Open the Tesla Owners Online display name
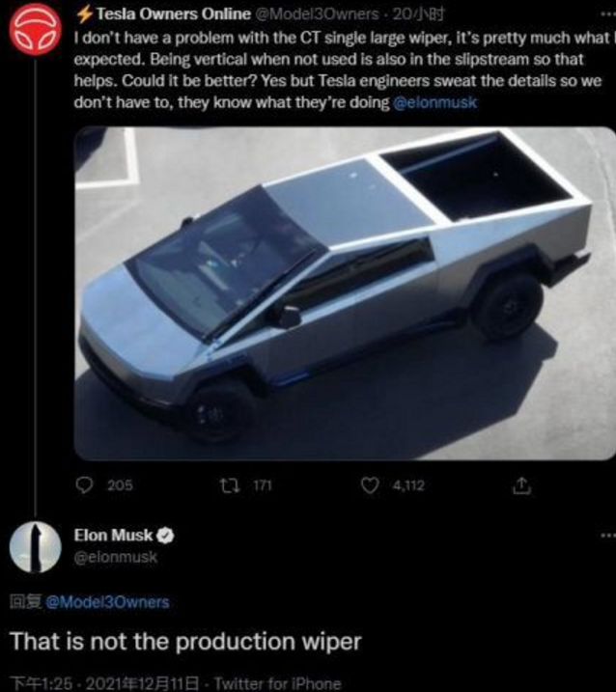Image resolution: width=616 pixels, height=692 pixels. point(173,14)
